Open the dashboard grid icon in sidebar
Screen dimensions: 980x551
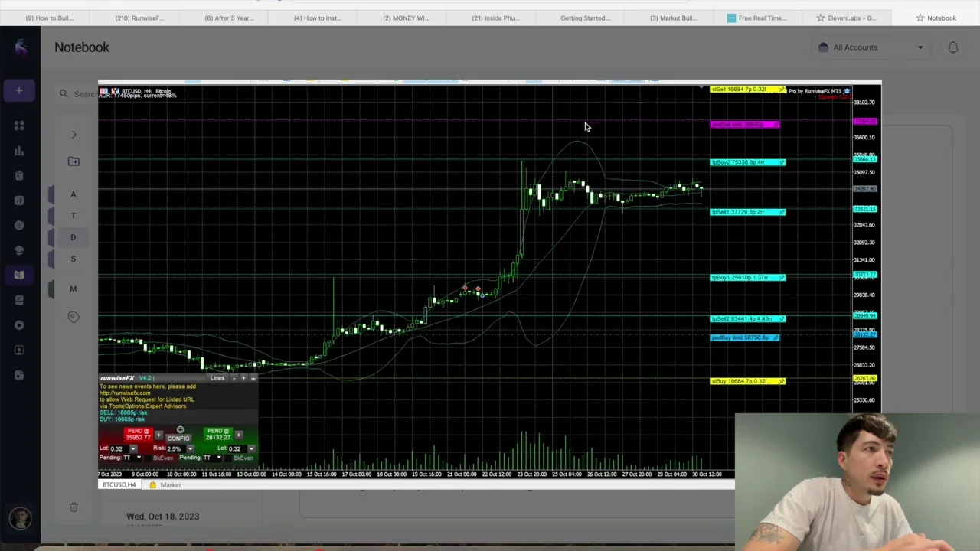(x=19, y=126)
